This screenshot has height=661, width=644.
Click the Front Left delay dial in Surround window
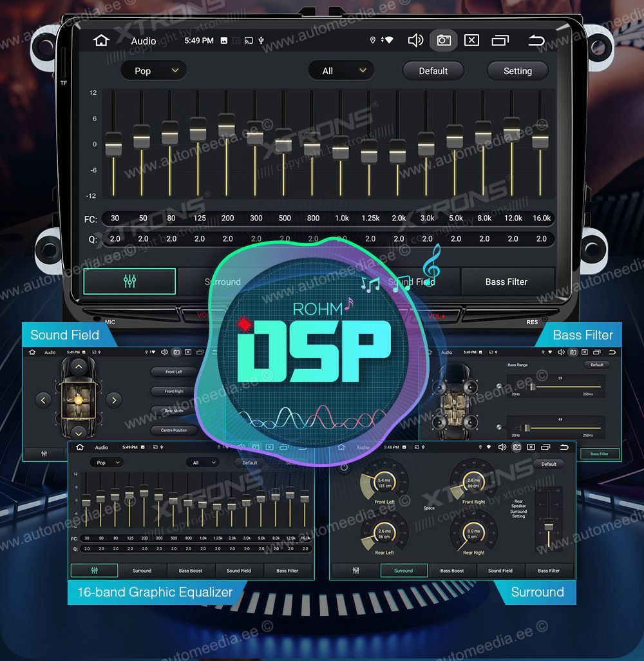(384, 483)
